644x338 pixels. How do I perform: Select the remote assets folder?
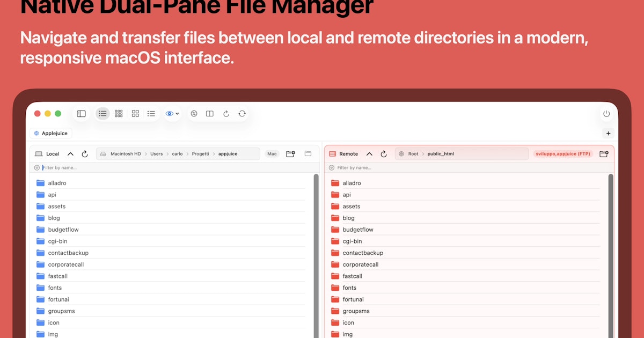[x=465, y=207]
